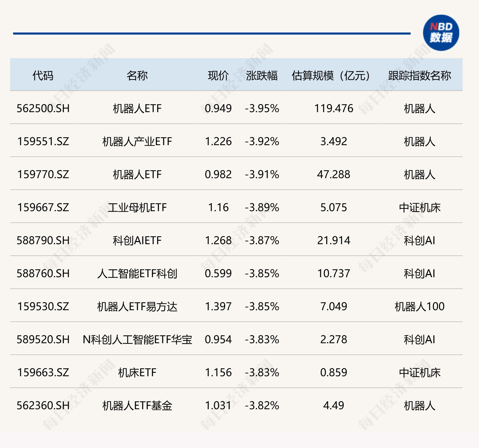Click the price 1.16

[218, 207]
